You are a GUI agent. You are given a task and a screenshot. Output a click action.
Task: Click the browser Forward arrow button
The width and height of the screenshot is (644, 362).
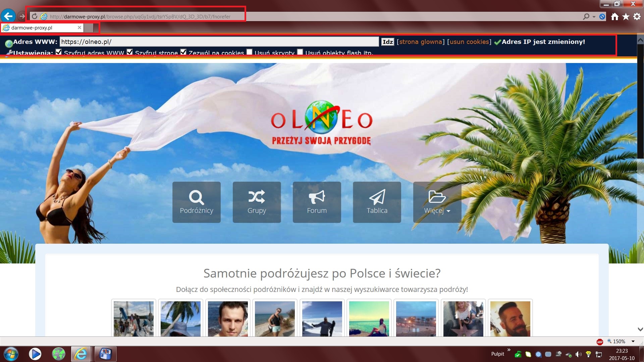coord(22,16)
